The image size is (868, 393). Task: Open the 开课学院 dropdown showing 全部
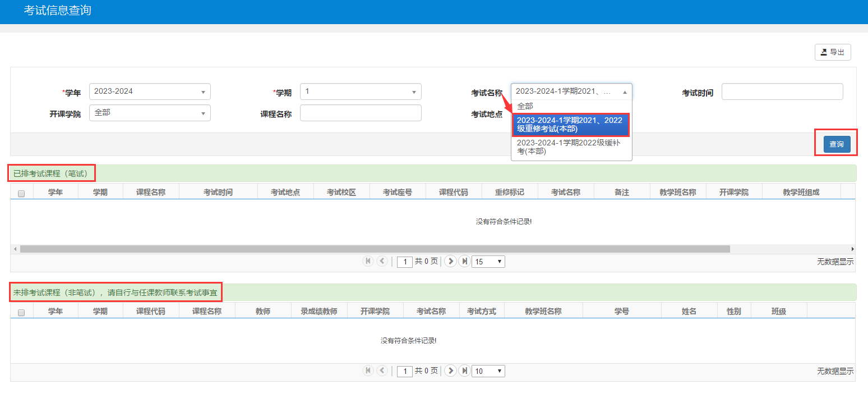point(150,113)
